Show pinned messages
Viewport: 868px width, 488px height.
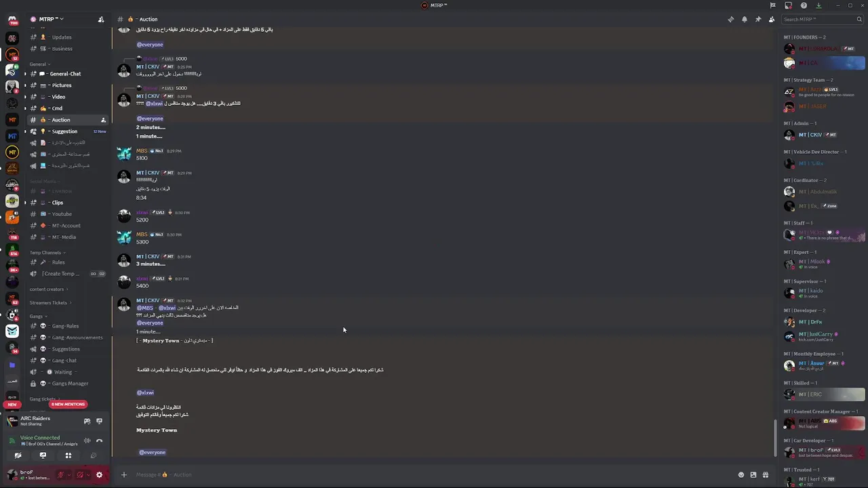point(758,19)
